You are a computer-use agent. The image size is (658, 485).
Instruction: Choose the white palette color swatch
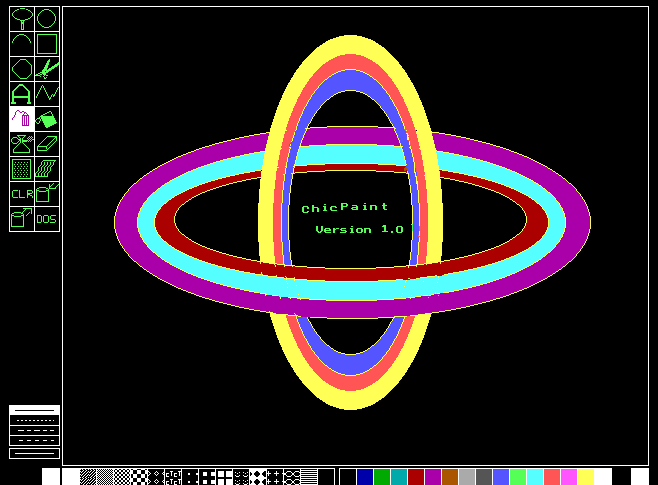click(x=603, y=477)
